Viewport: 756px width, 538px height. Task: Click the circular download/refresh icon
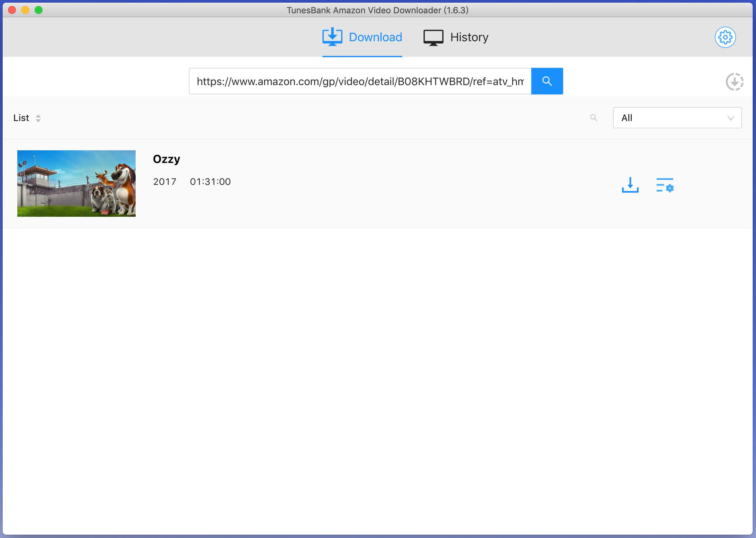pos(735,81)
